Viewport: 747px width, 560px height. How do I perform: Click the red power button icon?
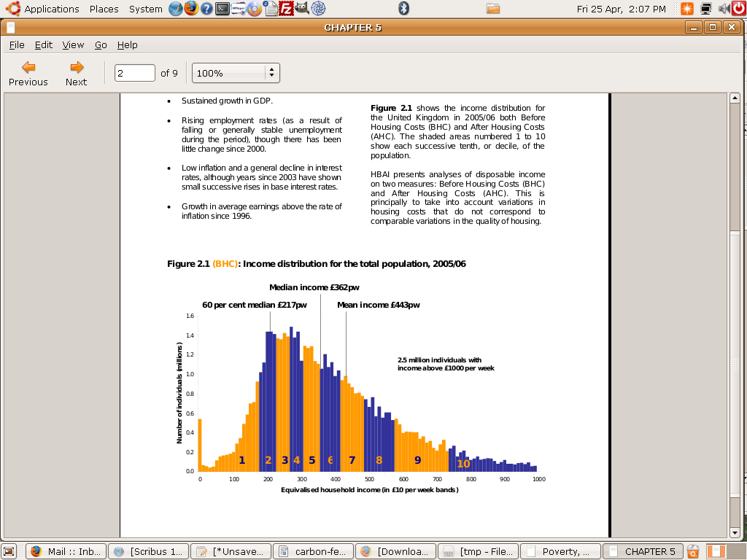point(739,9)
